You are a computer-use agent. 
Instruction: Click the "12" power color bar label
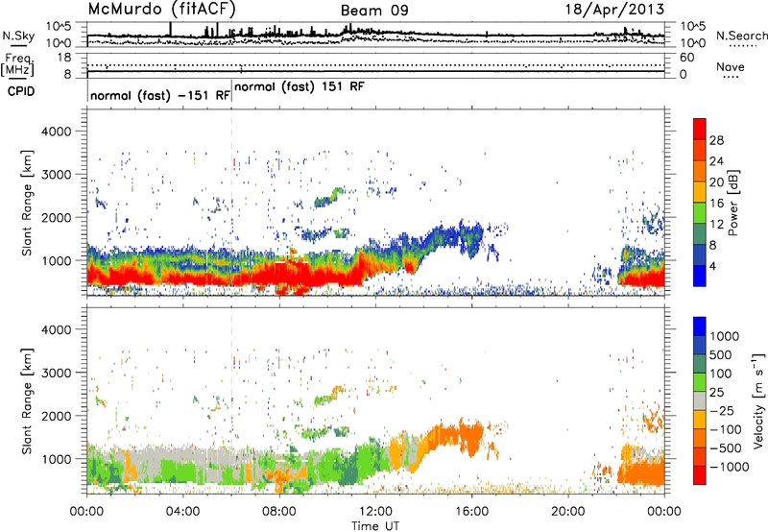coord(716,225)
